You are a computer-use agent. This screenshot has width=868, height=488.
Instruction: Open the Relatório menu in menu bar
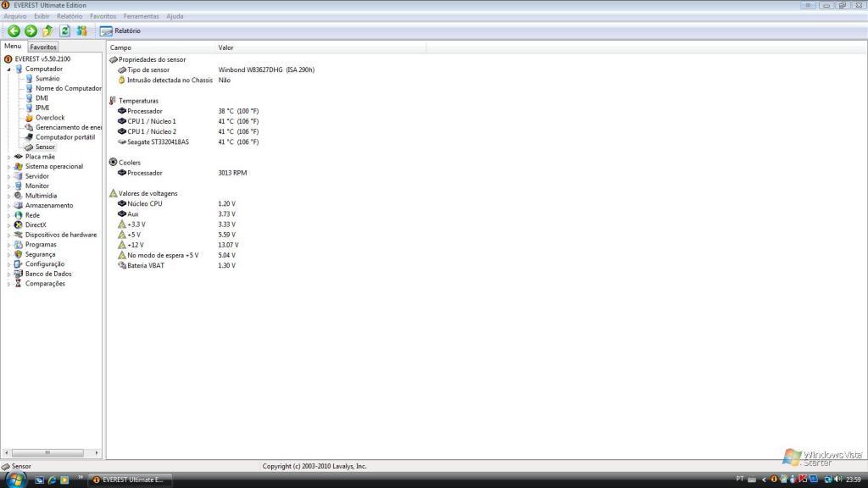pos(70,16)
